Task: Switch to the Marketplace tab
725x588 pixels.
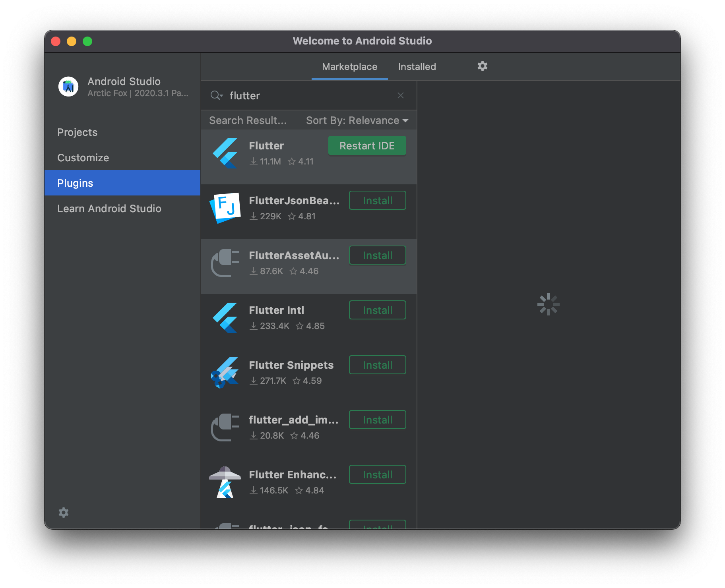Action: tap(350, 67)
